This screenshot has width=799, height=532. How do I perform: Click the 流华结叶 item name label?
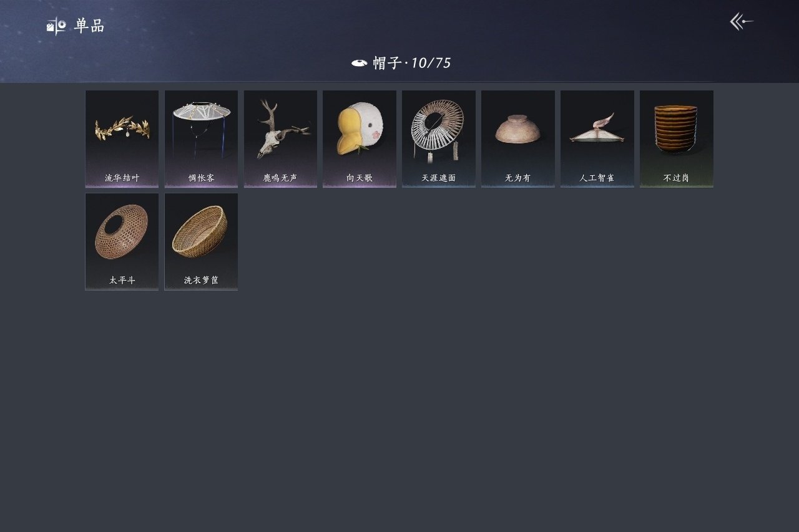[x=122, y=178]
